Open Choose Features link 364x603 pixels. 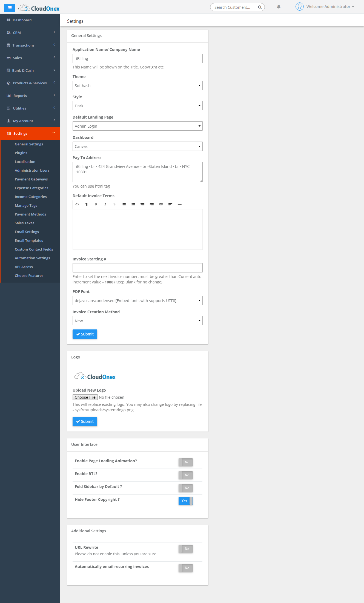pos(29,275)
